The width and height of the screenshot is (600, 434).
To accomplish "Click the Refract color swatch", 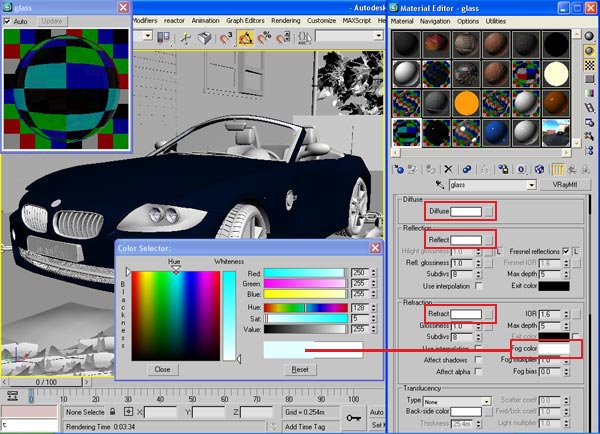I will coord(465,314).
